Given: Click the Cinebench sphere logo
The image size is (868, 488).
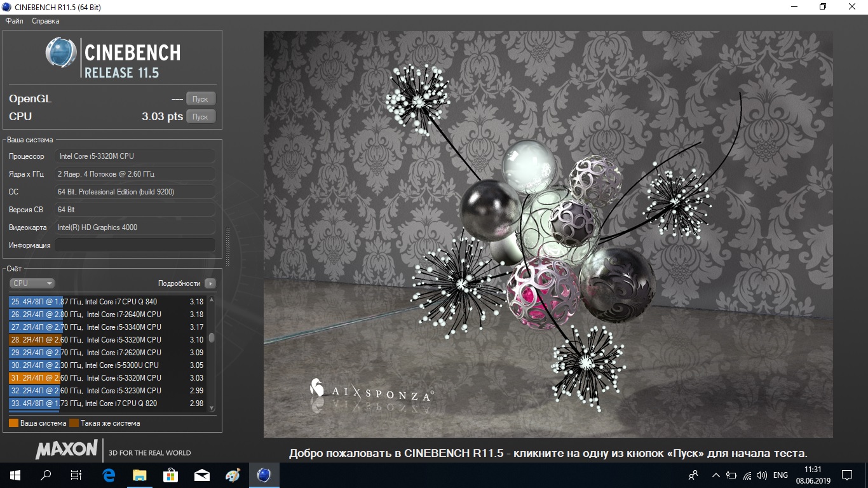Looking at the screenshot, I should coord(61,53).
